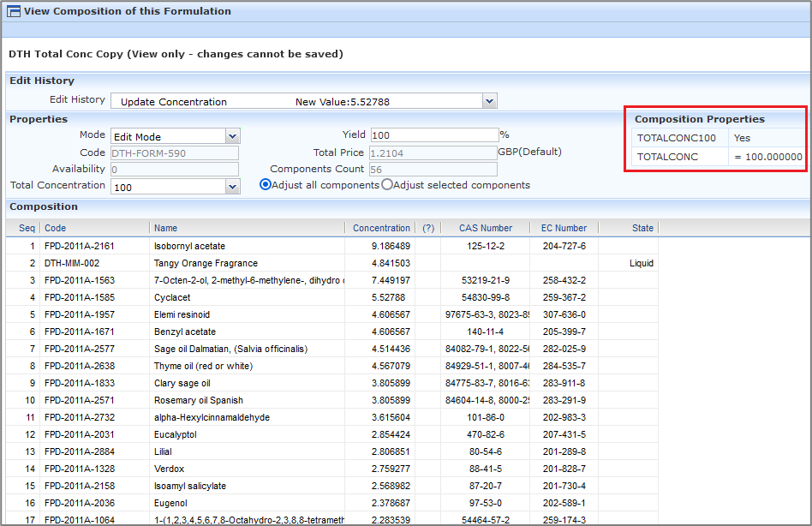Sort by the EC Number column header
The width and height of the screenshot is (812, 526).
564,228
